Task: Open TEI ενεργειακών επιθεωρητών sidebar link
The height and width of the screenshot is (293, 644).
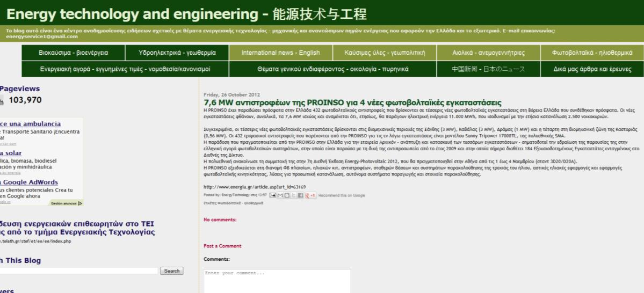Action: 77,228
